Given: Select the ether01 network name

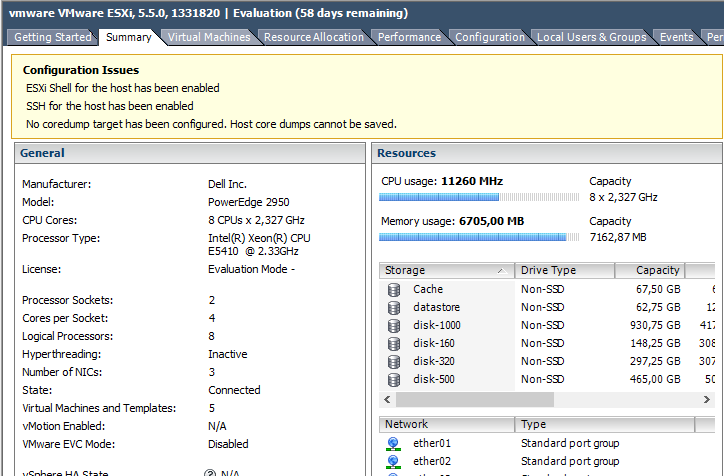Looking at the screenshot, I should (x=432, y=443).
